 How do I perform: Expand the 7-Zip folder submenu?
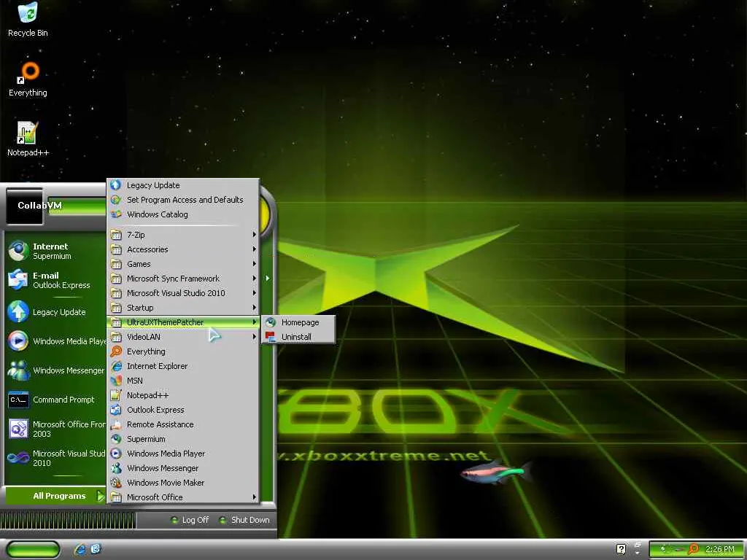pos(183,235)
